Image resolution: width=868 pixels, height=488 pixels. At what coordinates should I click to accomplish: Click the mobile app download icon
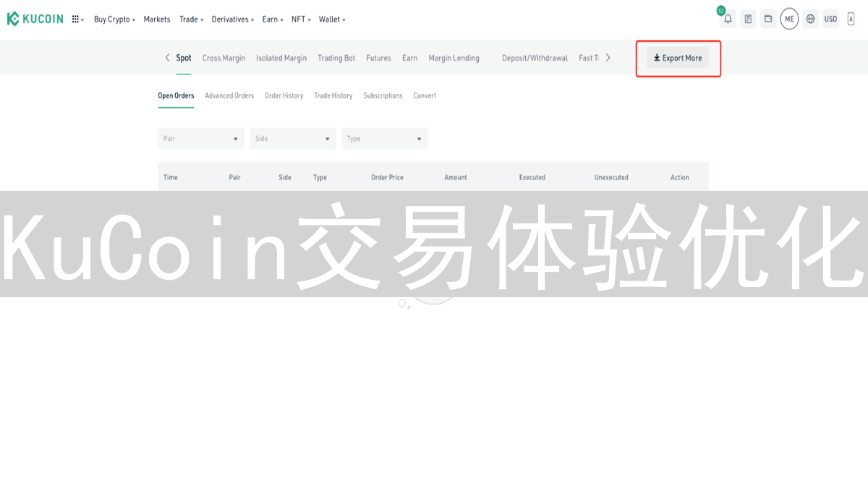pos(851,19)
